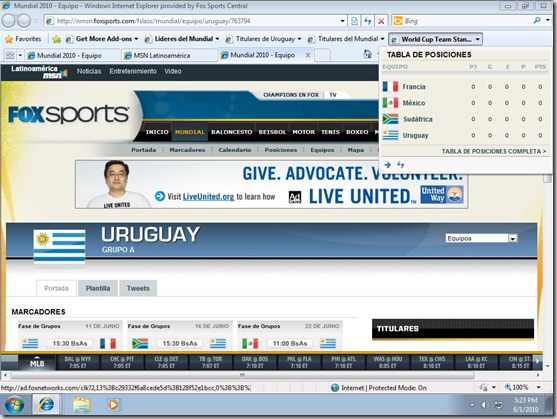Click the Latinoamérica MSN logo
Image resolution: width=557 pixels, height=419 pixels.
pyautogui.click(x=39, y=72)
